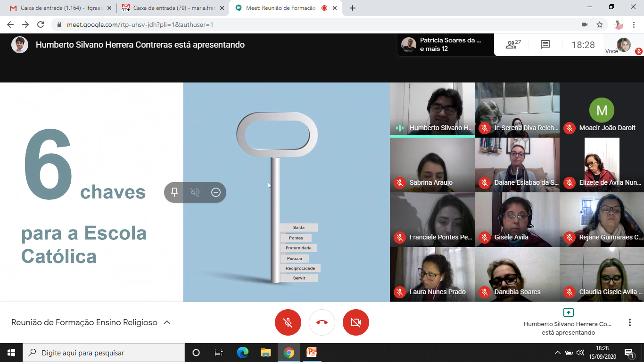The width and height of the screenshot is (644, 362).
Task: Show the participants list icon
Action: click(513, 45)
